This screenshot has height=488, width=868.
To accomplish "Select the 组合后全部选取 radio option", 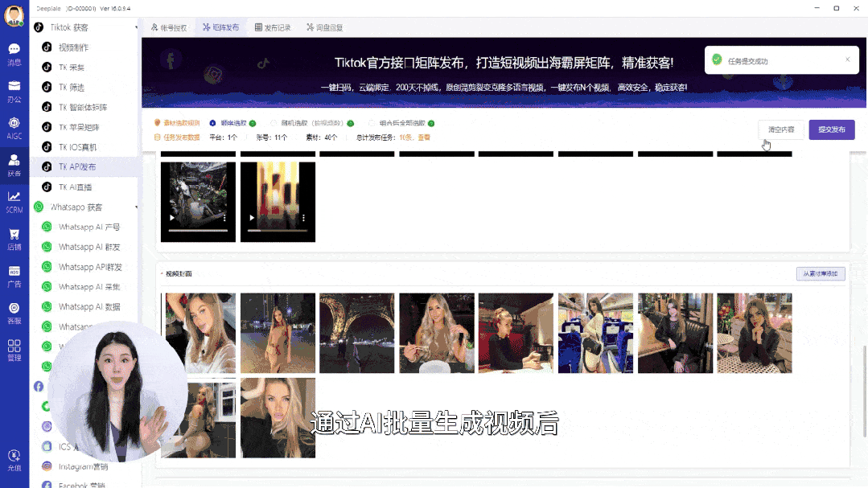I will (372, 123).
